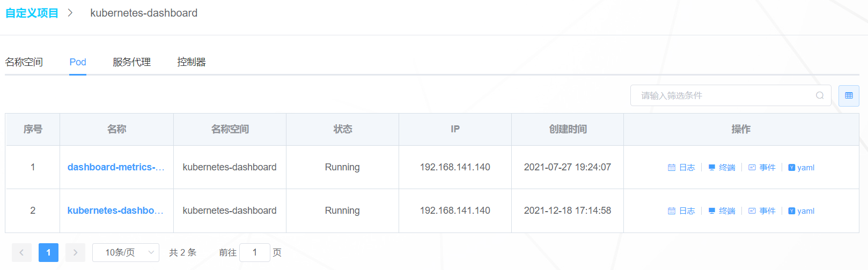
Task: View events for kubernetes-dashbo… pod
Action: 762,211
